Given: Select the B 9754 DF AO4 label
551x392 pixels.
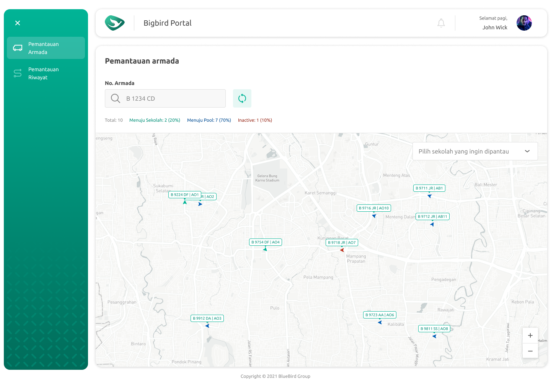Looking at the screenshot, I should [x=266, y=242].
